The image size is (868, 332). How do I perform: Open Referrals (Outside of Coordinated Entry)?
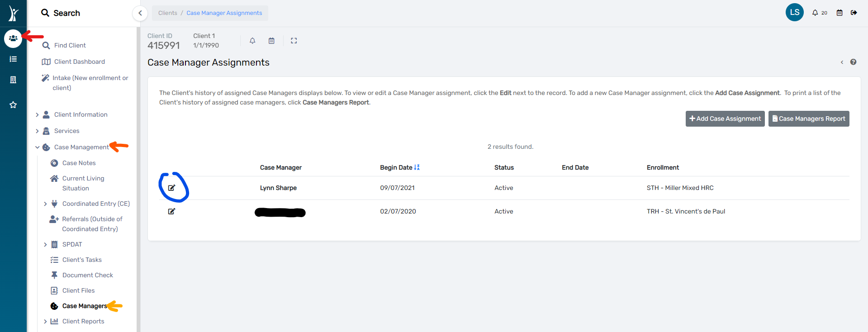pos(92,224)
